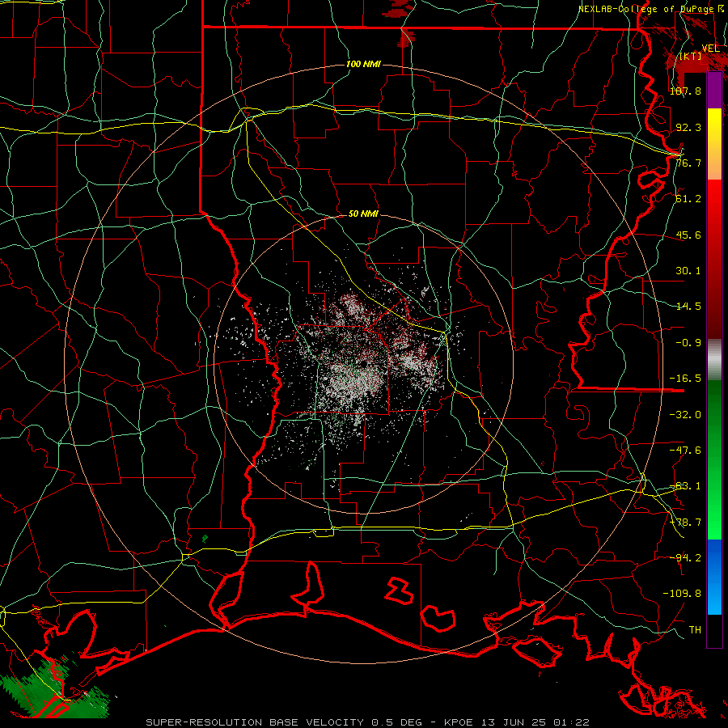Click the TH label on the legend
This screenshot has height=728, width=728.
click(695, 630)
